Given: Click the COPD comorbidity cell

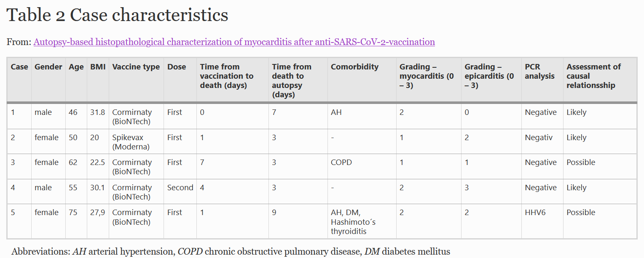Looking at the screenshot, I should (341, 162).
